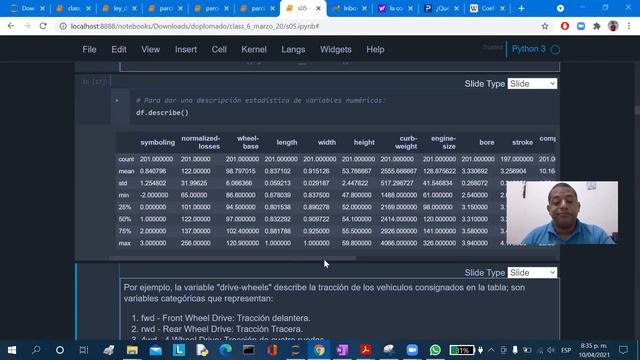Open the volume control in system tray

[551, 350]
